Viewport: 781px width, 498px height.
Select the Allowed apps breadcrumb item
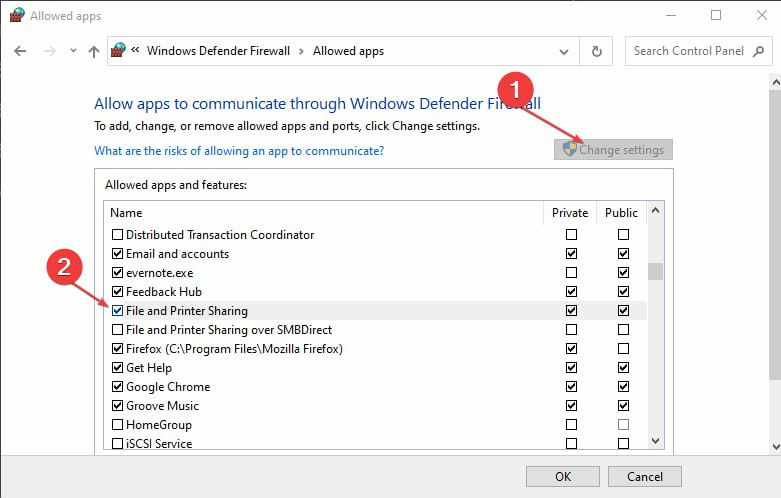point(348,51)
